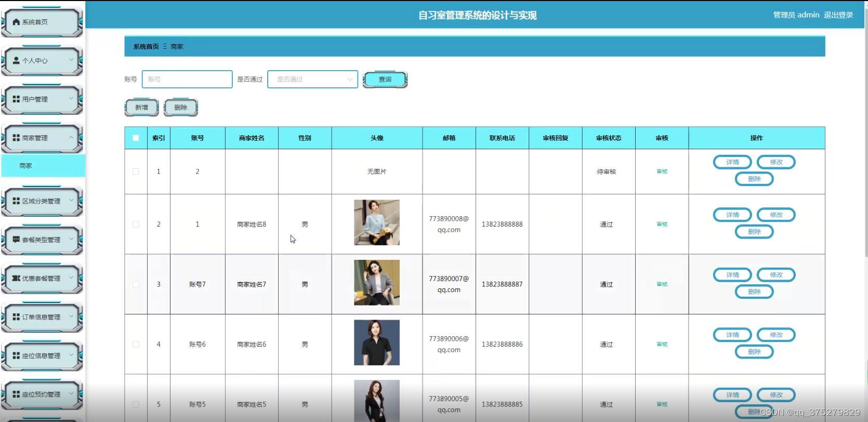Click 系统首页 in the breadcrumb

pos(146,47)
